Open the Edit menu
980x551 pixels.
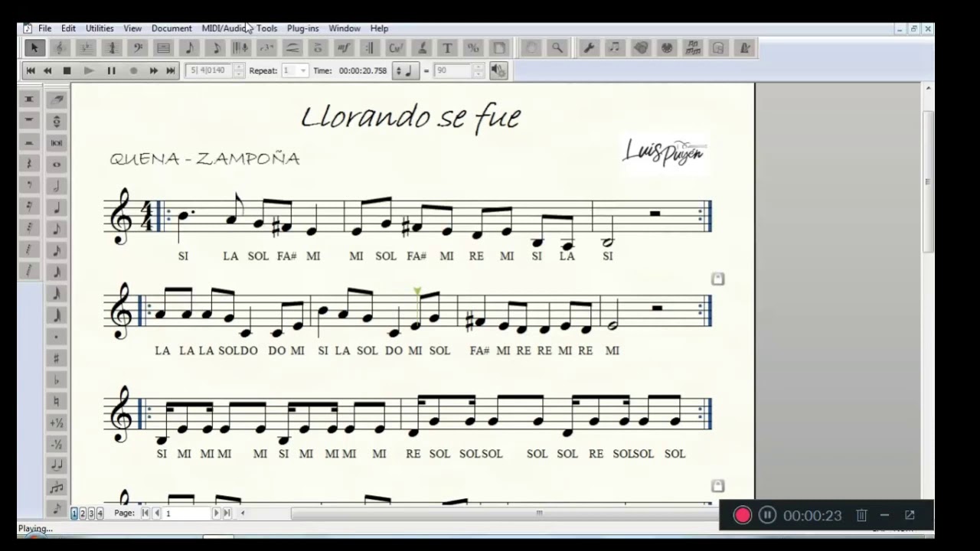68,28
